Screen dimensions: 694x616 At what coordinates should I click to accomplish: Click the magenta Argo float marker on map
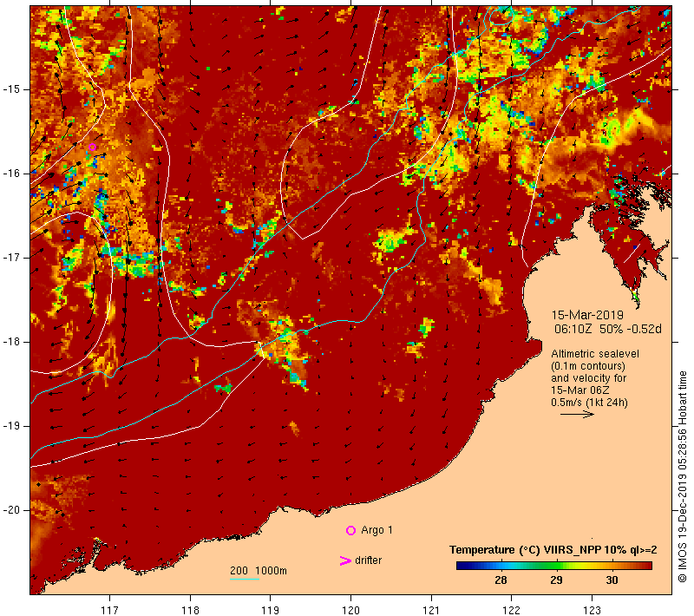point(92,147)
